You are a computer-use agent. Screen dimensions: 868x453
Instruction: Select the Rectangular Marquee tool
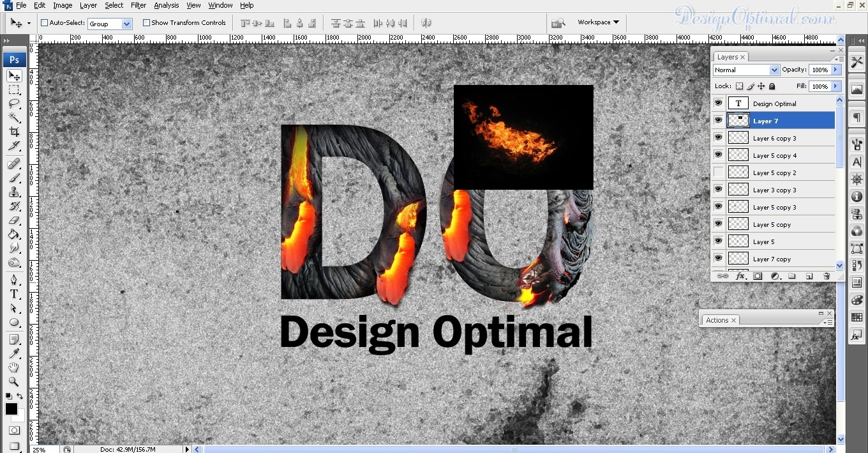point(14,90)
